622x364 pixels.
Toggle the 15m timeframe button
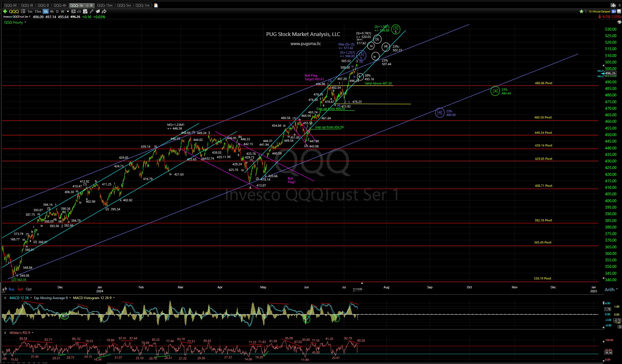pos(38,11)
